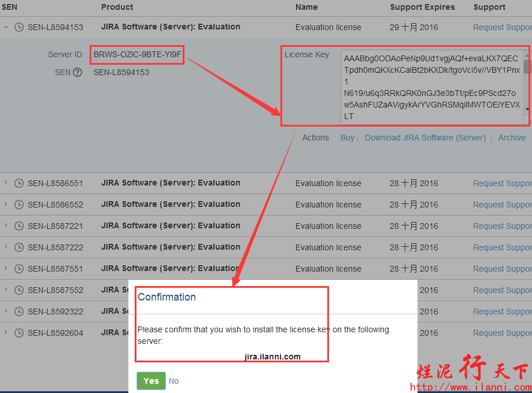Click the clock icon beside SEN-L8587221
532x393 pixels.
point(19,226)
